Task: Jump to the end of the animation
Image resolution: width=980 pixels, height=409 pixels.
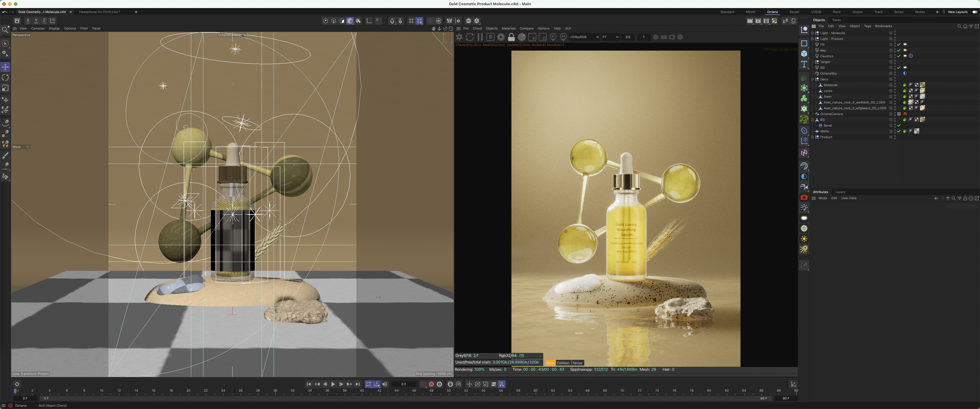Action: (358, 384)
